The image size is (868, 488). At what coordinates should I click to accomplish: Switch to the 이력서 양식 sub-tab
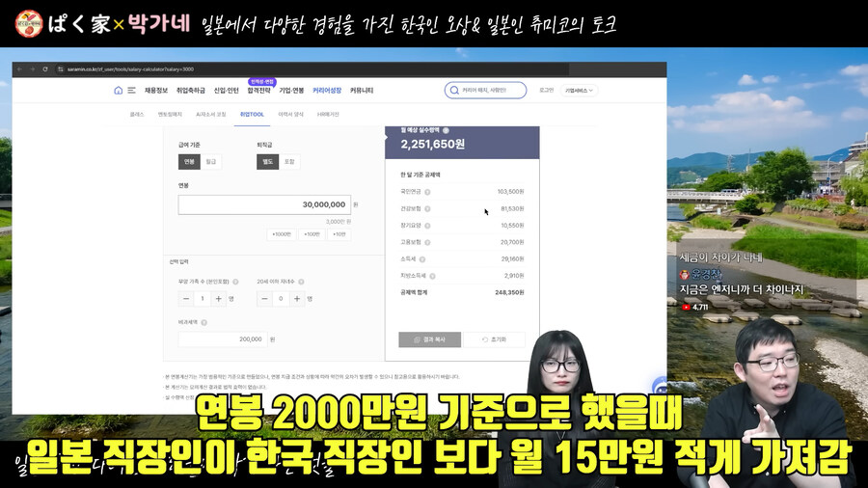(x=290, y=115)
